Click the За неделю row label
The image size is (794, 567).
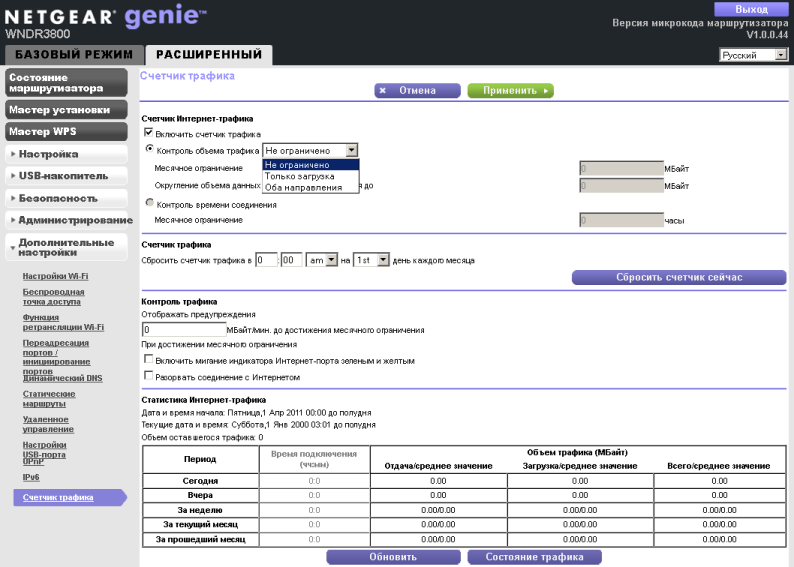point(200,510)
